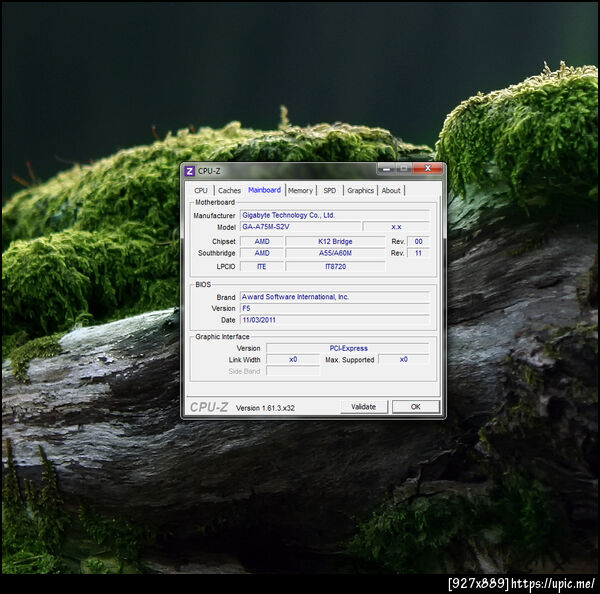
Task: Click the IT8720 LPCIO value
Action: click(335, 266)
